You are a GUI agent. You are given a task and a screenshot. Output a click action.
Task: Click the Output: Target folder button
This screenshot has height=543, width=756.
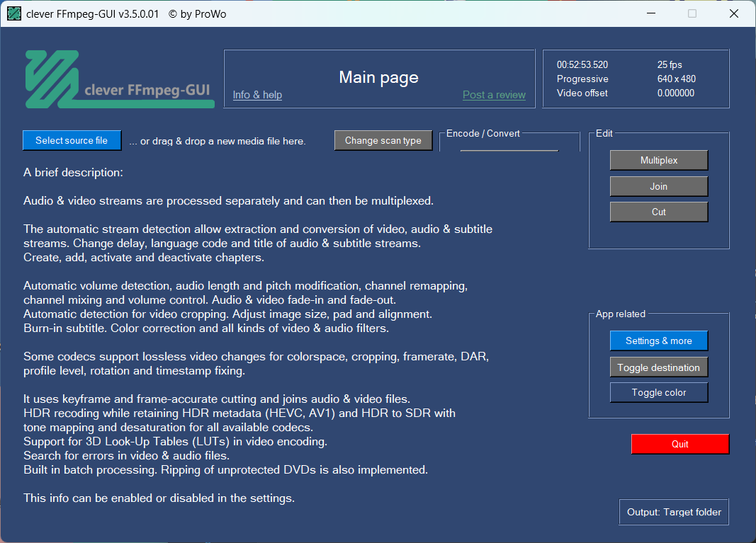click(x=674, y=512)
